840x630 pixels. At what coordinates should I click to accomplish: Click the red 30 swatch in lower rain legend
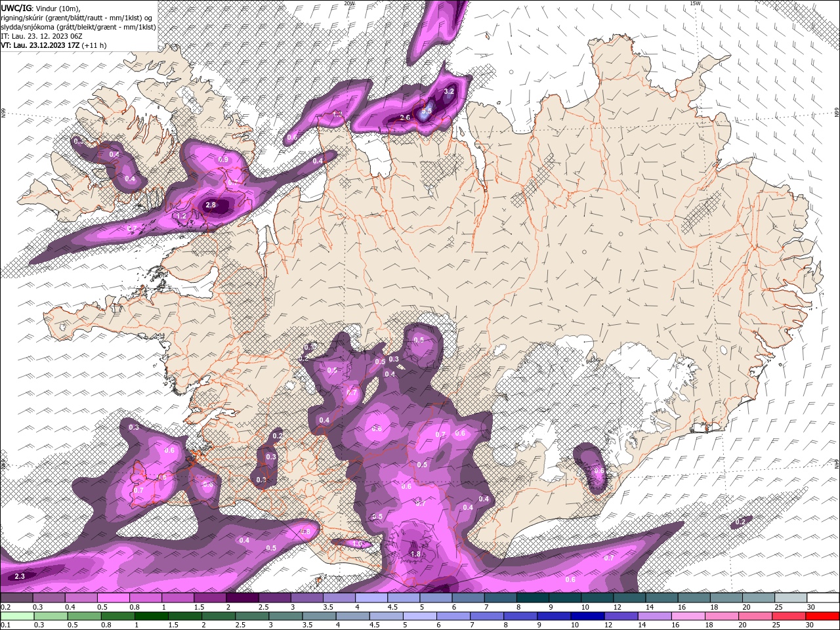pyautogui.click(x=823, y=616)
